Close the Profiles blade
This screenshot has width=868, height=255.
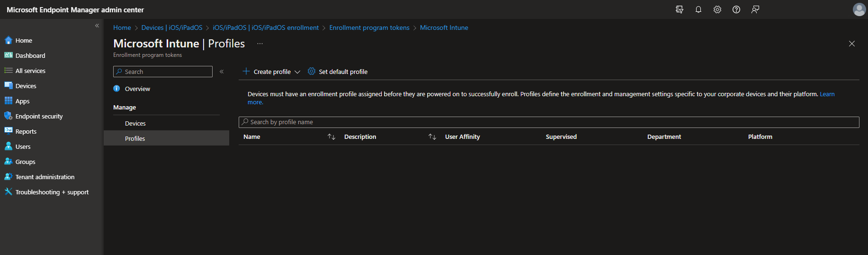click(851, 44)
